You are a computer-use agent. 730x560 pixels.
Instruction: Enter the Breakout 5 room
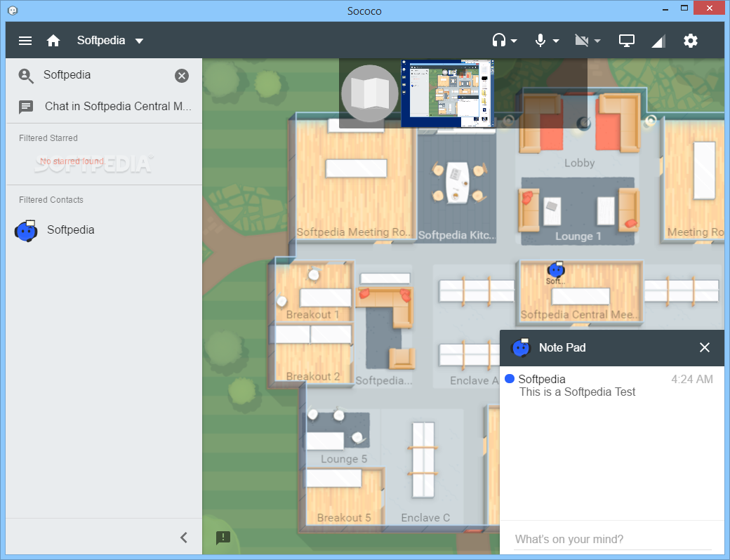click(x=343, y=495)
